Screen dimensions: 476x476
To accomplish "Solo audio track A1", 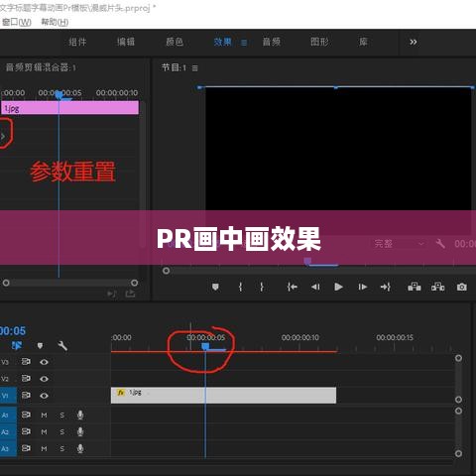I will pyautogui.click(x=62, y=416).
